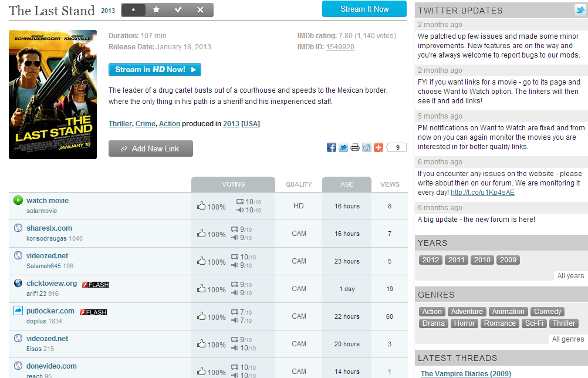Open the 2013 production year link
588x378 pixels.
click(x=231, y=124)
